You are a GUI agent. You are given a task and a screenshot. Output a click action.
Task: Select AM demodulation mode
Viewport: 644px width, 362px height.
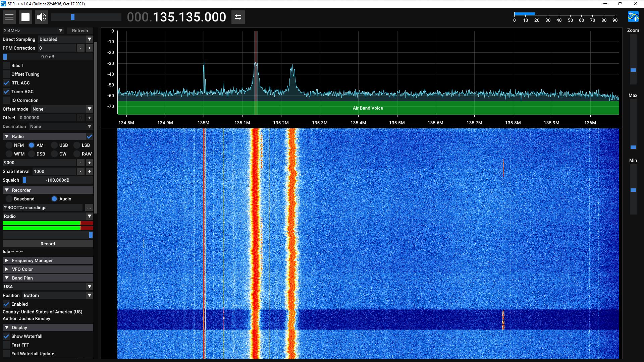(32, 145)
